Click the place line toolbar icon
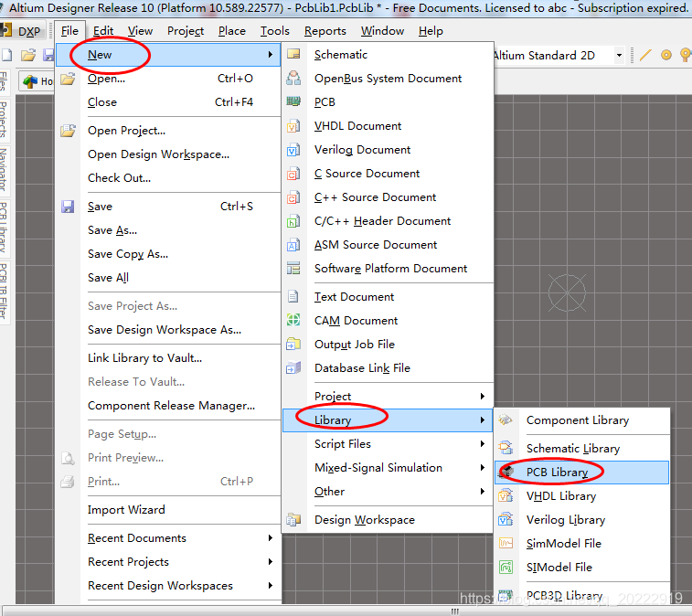Viewport: 692px width, 616px height. 645,55
